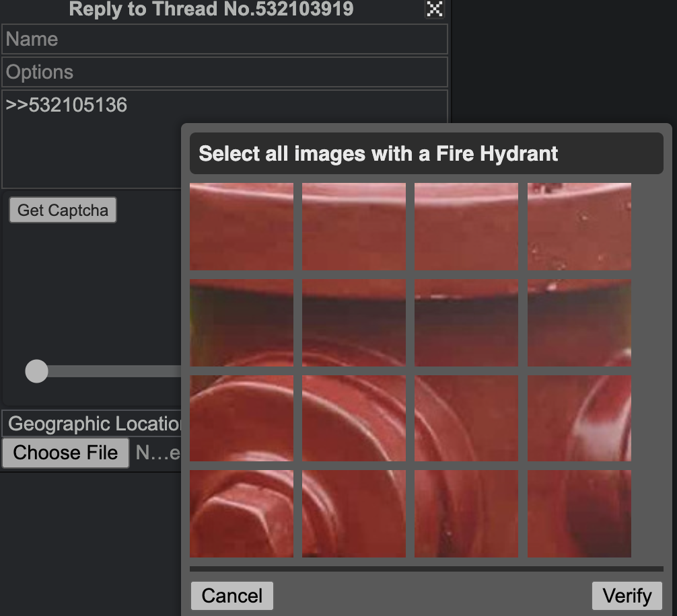Select top-right tile with water droplets

point(579,227)
